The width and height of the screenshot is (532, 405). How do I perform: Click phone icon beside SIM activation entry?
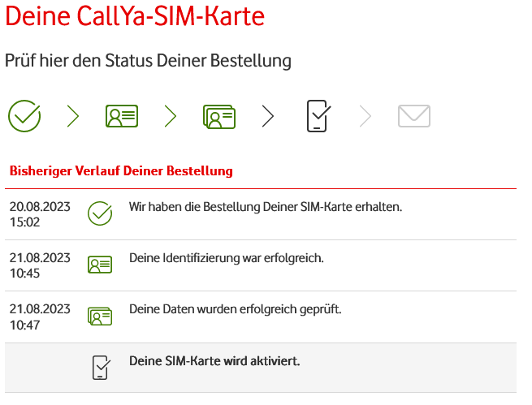(x=102, y=368)
